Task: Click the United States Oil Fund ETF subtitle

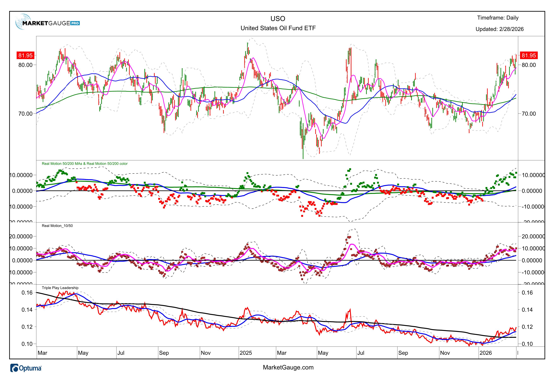Action: click(278, 28)
